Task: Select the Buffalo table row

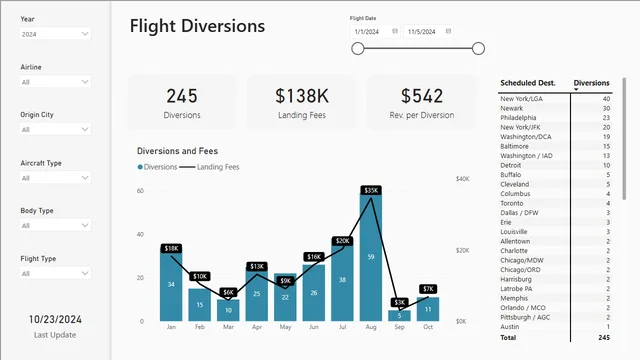Action: [x=555, y=175]
